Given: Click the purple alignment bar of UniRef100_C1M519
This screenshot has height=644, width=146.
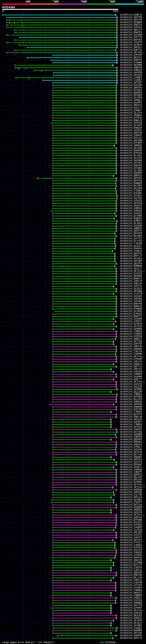Looking at the screenshot, I should click(85, 334).
